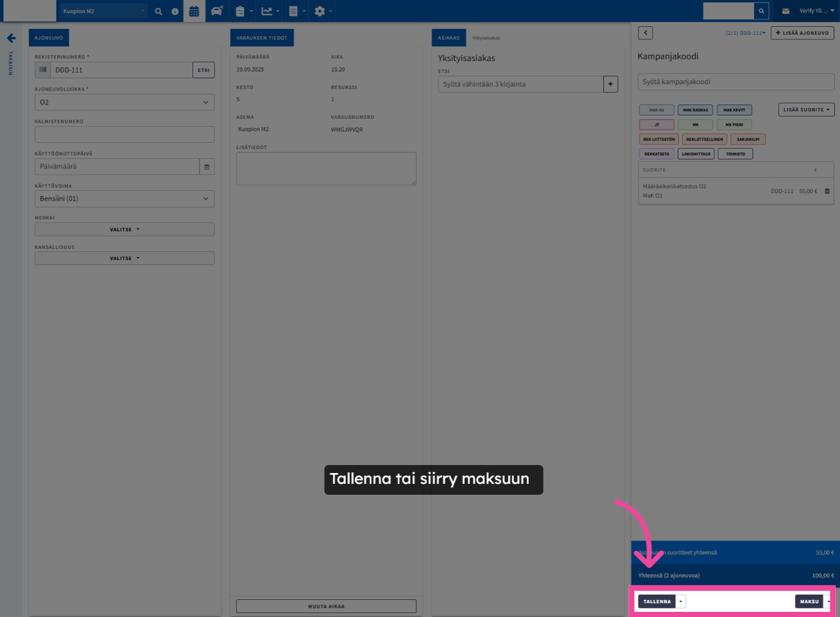Focus the Rekisterinumero field

pyautogui.click(x=122, y=70)
